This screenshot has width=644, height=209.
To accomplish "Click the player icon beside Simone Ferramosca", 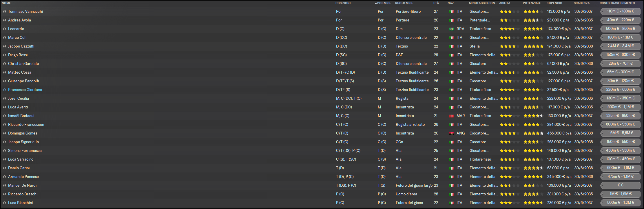I will (x=5, y=151).
